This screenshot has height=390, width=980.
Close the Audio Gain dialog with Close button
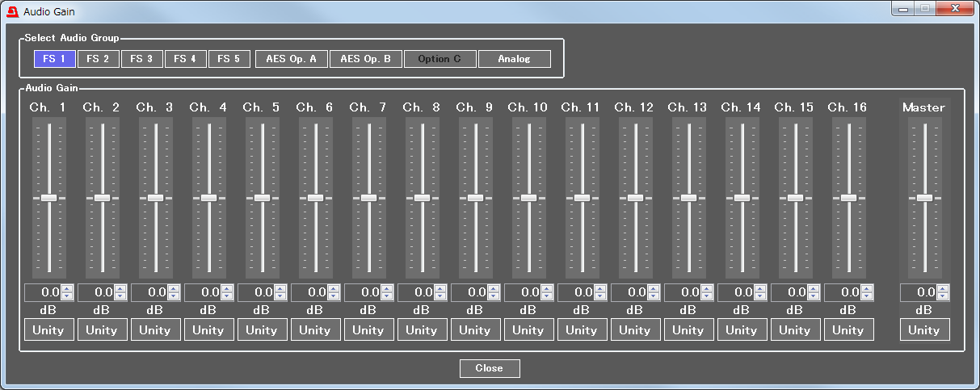pyautogui.click(x=489, y=368)
